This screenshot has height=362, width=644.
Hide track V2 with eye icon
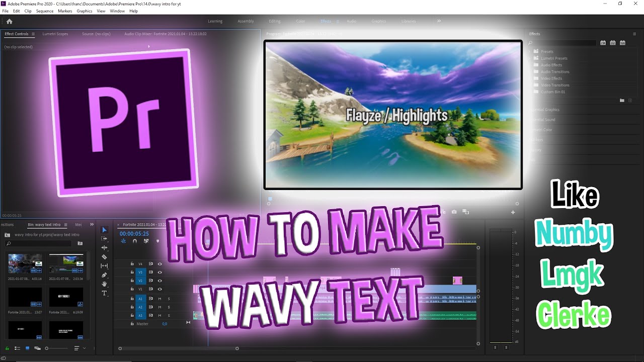(160, 281)
